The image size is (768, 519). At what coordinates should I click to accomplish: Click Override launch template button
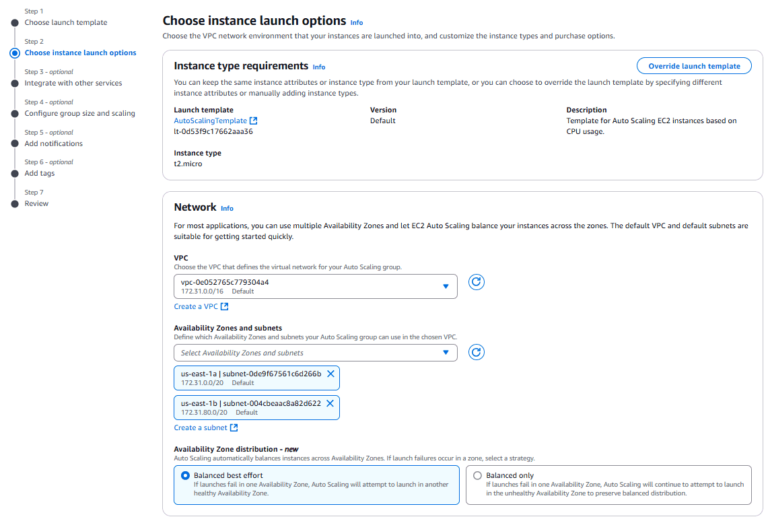pyautogui.click(x=693, y=66)
